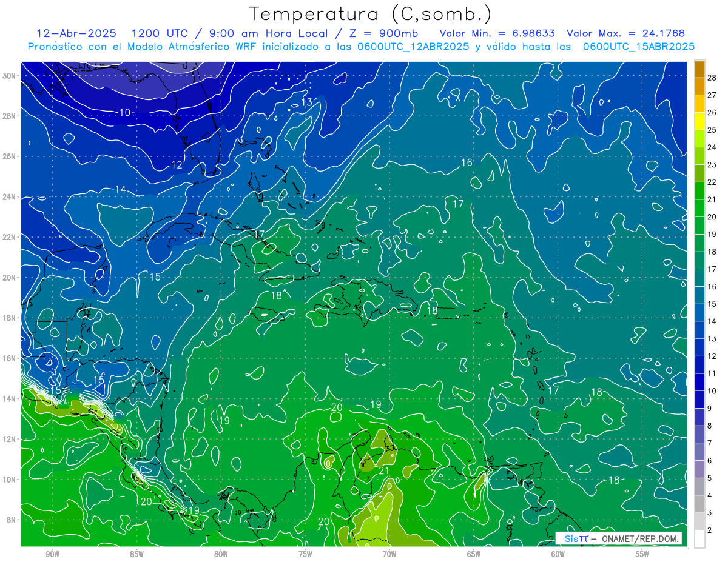This screenshot has width=728, height=562.
Task: Click the "ONAMET/REP.DOM." credit label
Action: pos(640,538)
